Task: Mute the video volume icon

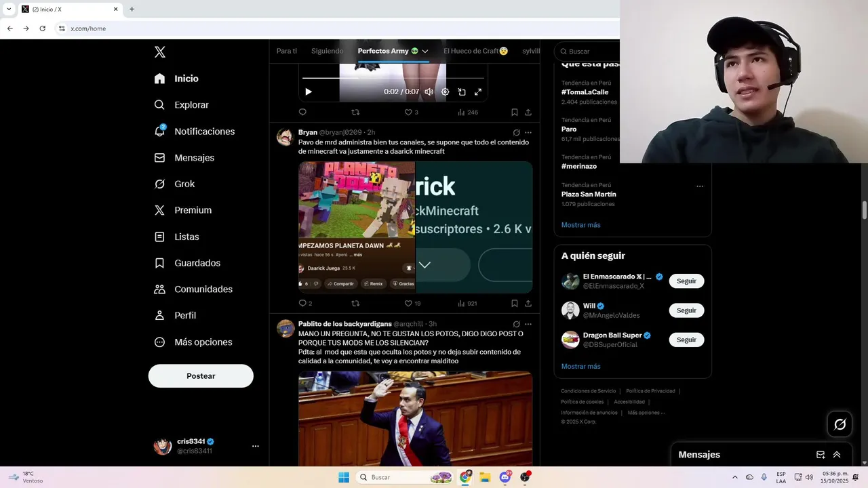Action: coord(429,91)
